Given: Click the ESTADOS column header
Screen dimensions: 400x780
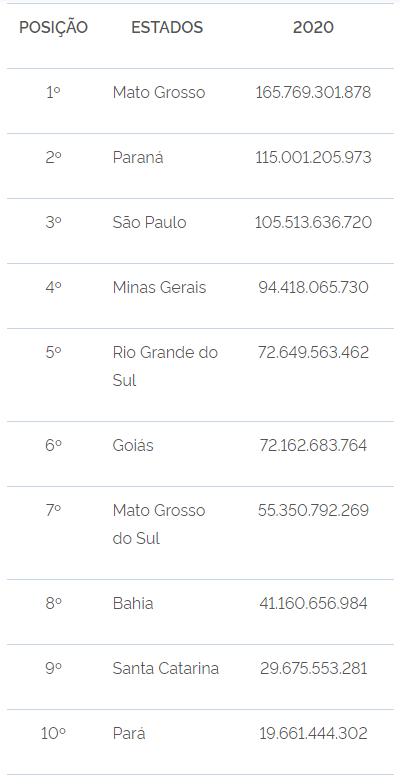Looking at the screenshot, I should pos(167,27).
